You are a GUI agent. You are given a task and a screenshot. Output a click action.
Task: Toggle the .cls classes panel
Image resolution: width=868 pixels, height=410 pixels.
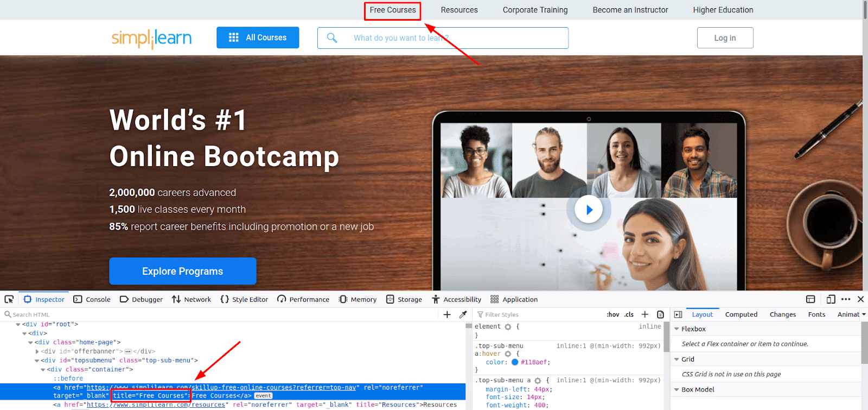(x=629, y=314)
